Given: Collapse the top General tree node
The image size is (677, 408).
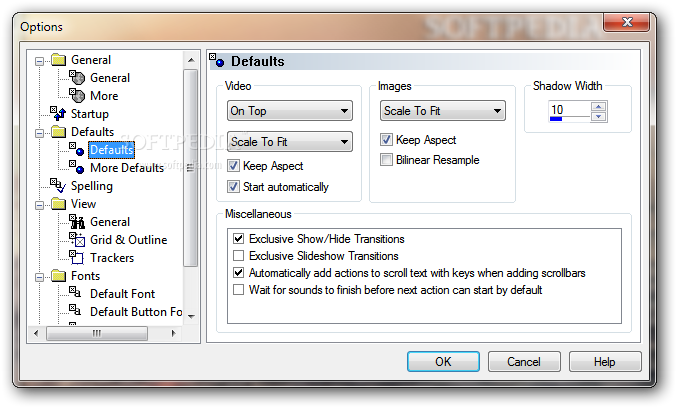Looking at the screenshot, I should tap(39, 61).
